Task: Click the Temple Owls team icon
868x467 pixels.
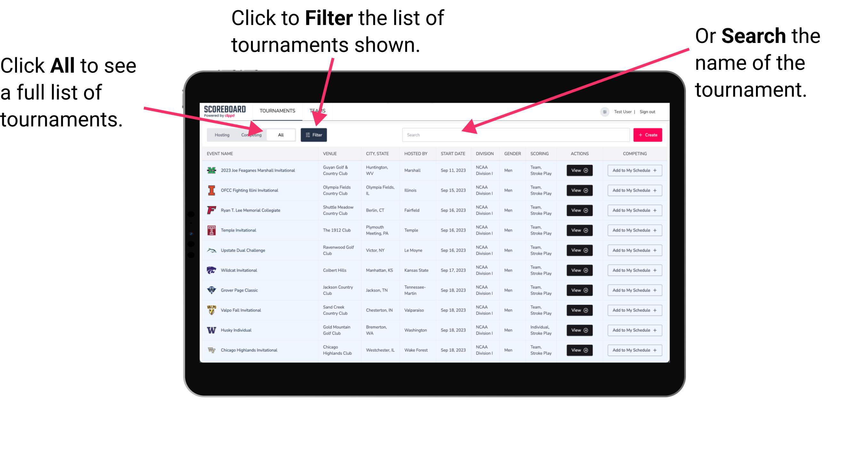Action: coord(212,230)
